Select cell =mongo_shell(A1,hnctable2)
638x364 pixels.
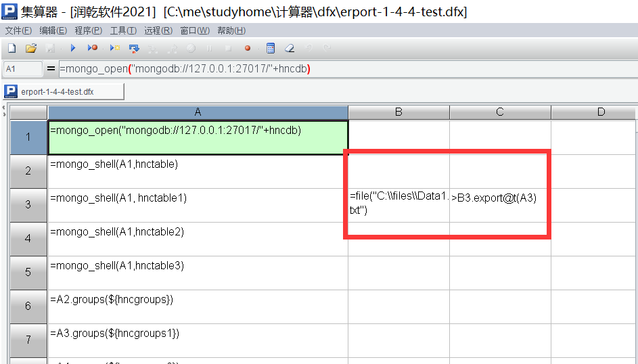(198, 239)
